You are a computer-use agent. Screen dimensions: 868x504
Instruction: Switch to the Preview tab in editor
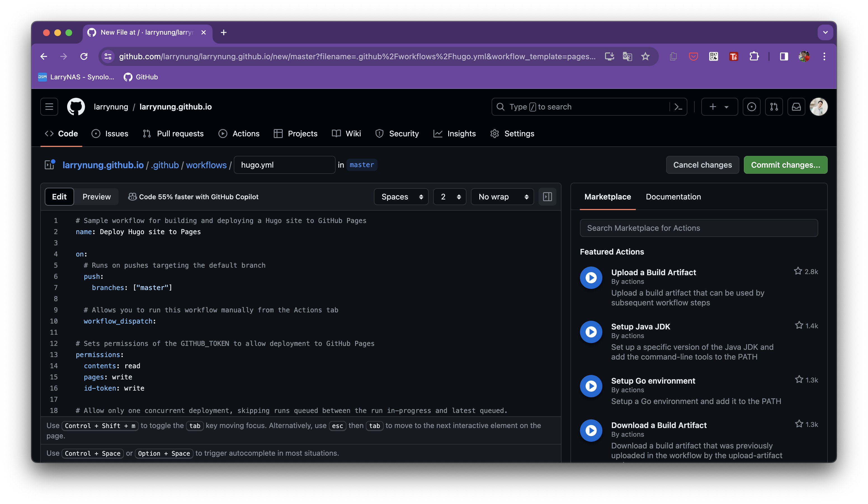point(97,197)
